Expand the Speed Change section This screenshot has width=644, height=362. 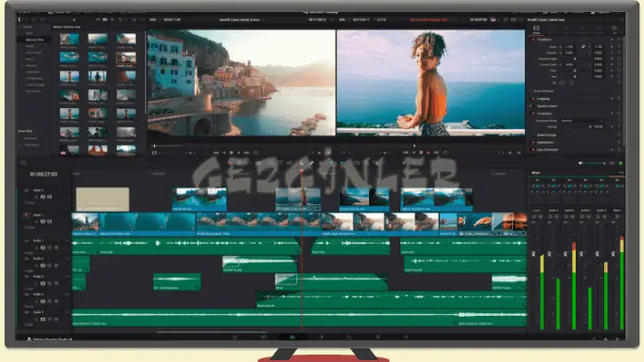click(546, 135)
